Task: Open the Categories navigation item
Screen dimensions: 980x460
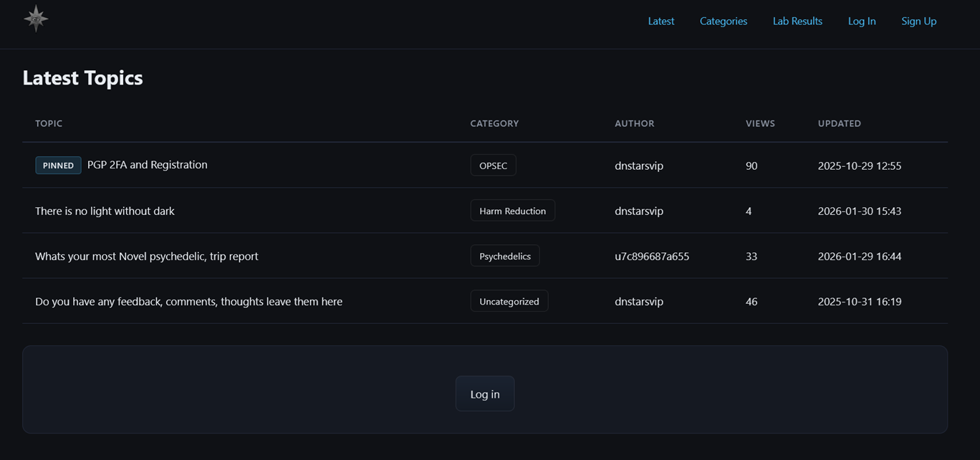Action: point(723,21)
